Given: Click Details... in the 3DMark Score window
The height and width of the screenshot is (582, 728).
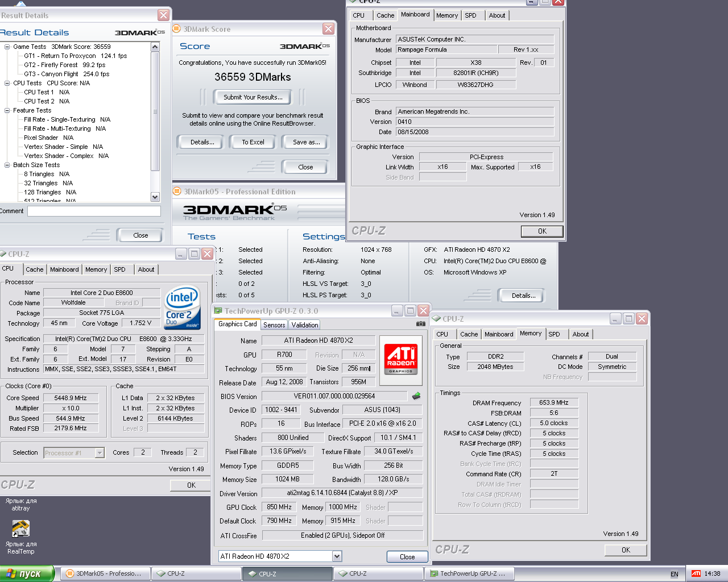Looking at the screenshot, I should (x=202, y=142).
